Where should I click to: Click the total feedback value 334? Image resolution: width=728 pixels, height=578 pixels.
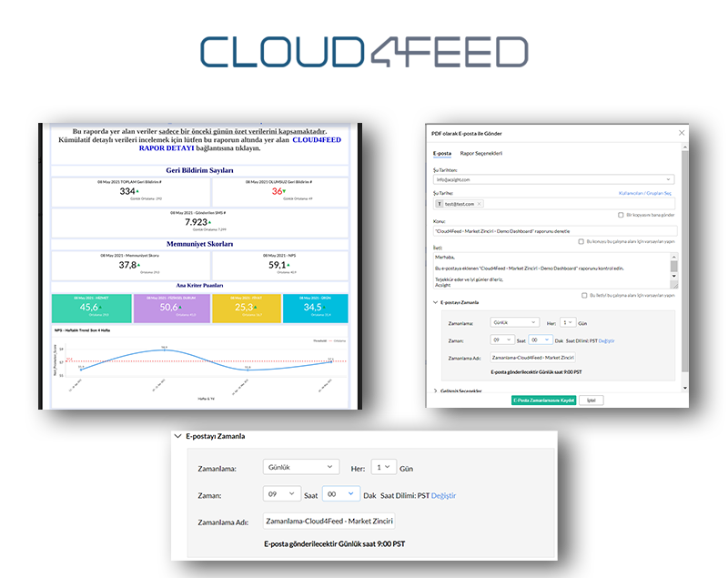click(127, 191)
